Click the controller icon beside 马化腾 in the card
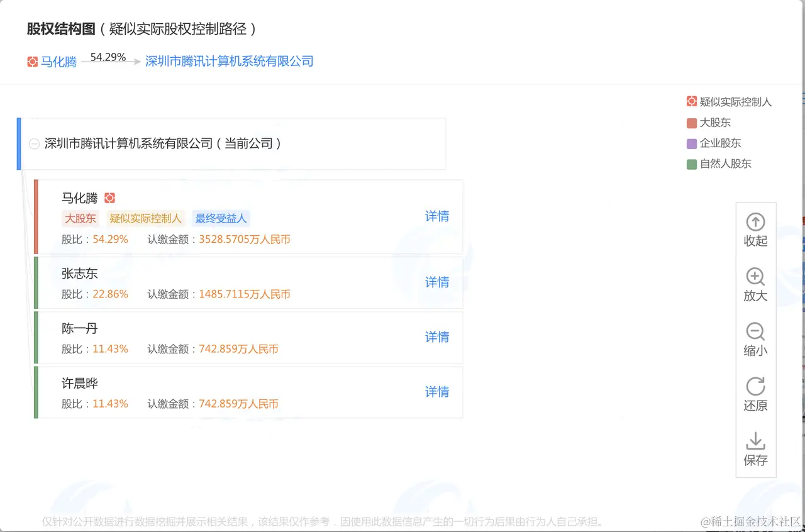Viewport: 805px width, 532px height. [109, 198]
